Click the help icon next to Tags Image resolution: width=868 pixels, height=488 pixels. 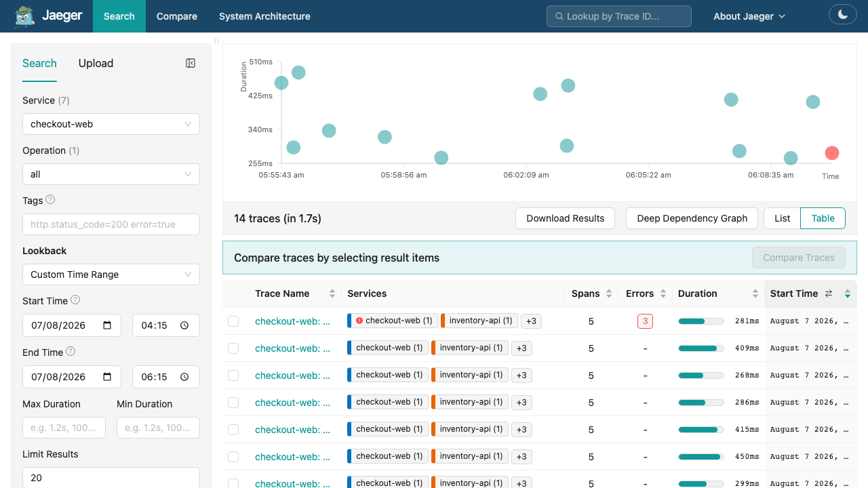click(50, 200)
